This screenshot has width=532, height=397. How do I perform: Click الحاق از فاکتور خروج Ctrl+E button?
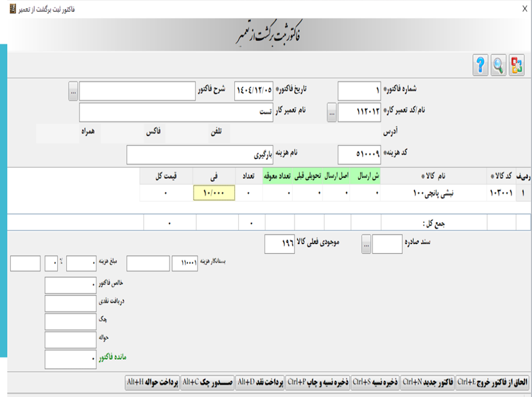[493, 382]
